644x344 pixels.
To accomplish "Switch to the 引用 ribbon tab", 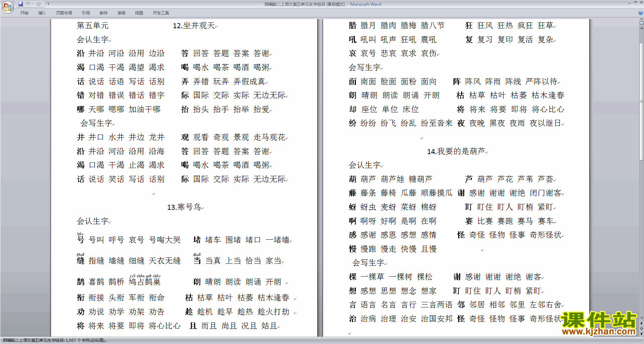I will 86,13.
